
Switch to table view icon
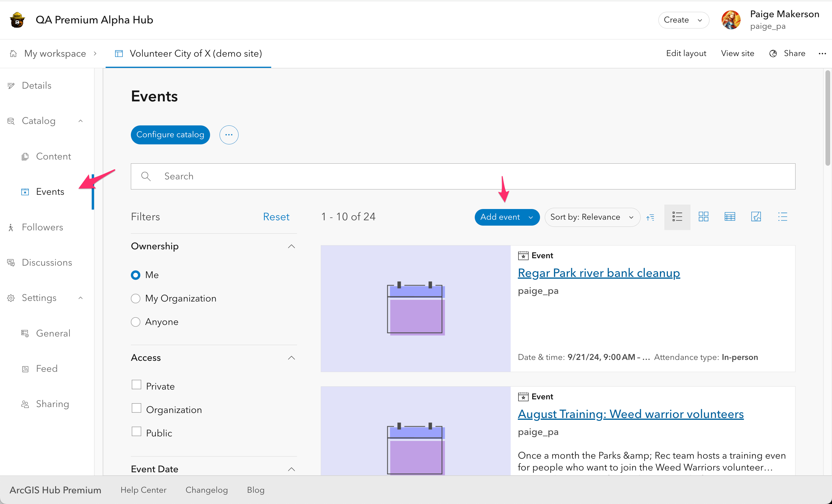pyautogui.click(x=730, y=217)
